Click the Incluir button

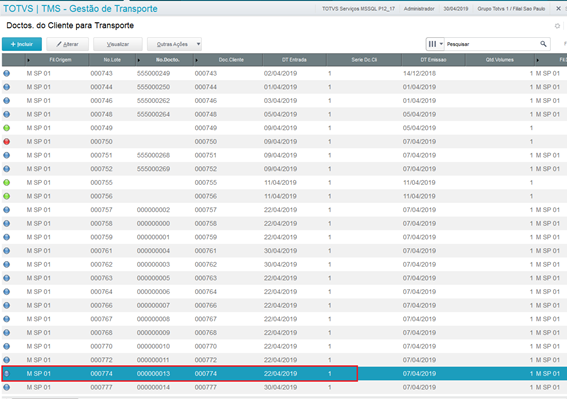(22, 44)
